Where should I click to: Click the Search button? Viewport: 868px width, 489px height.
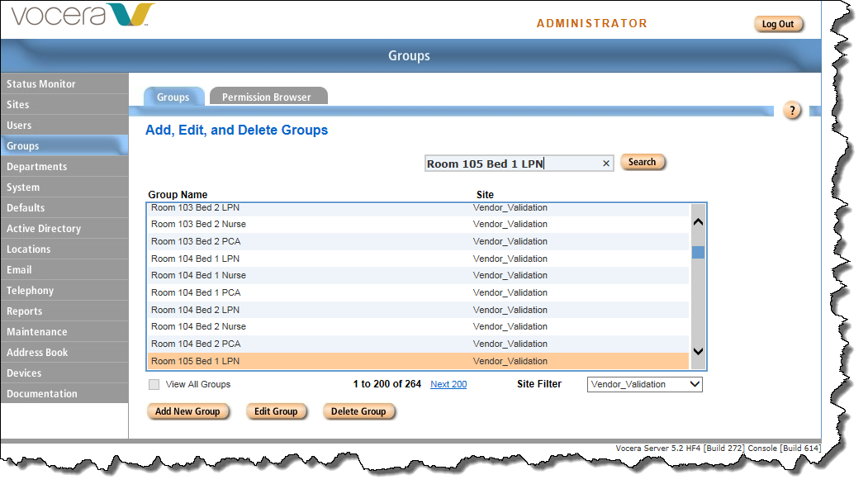[643, 162]
